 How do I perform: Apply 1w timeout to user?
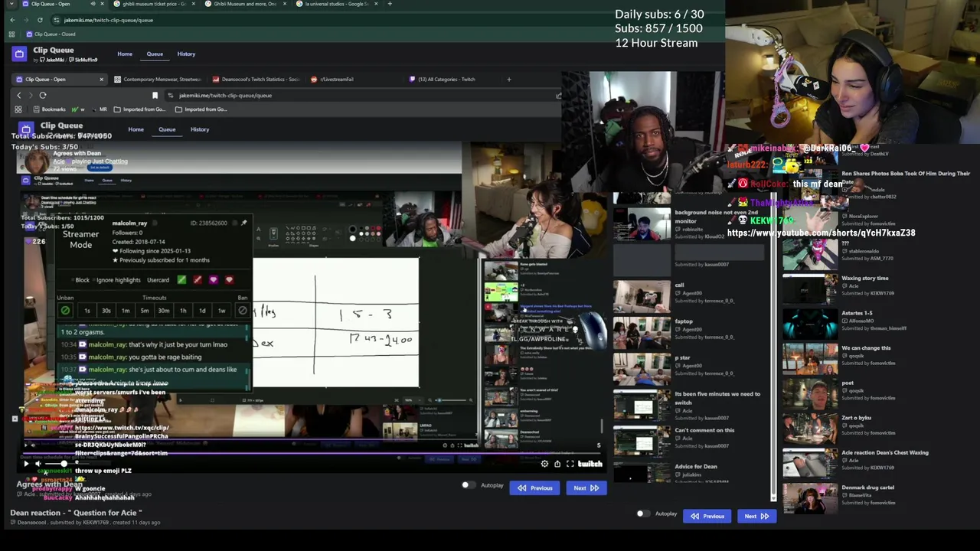click(x=221, y=311)
